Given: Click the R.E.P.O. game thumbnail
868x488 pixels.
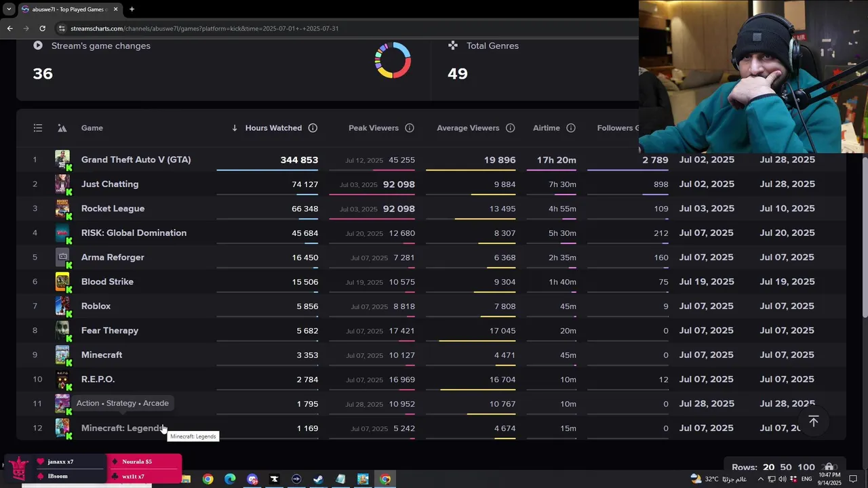Looking at the screenshot, I should click(62, 380).
